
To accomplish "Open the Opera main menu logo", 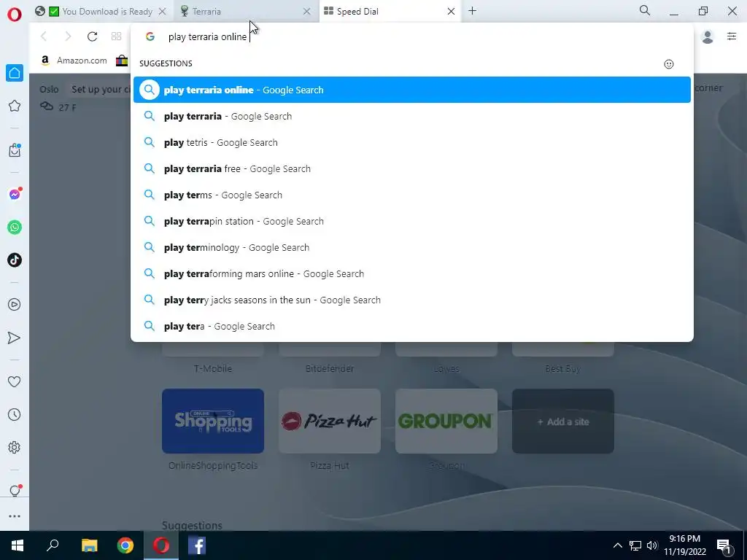I will pyautogui.click(x=15, y=15).
